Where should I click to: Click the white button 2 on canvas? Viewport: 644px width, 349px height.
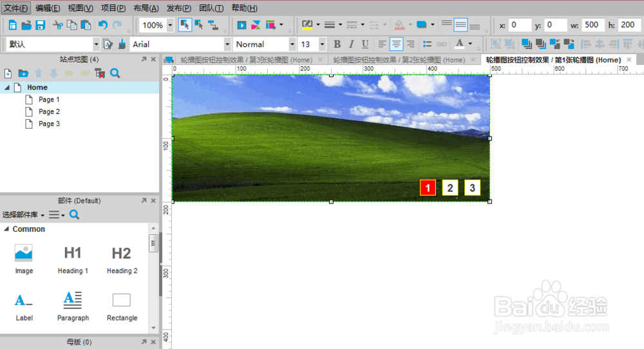point(450,187)
